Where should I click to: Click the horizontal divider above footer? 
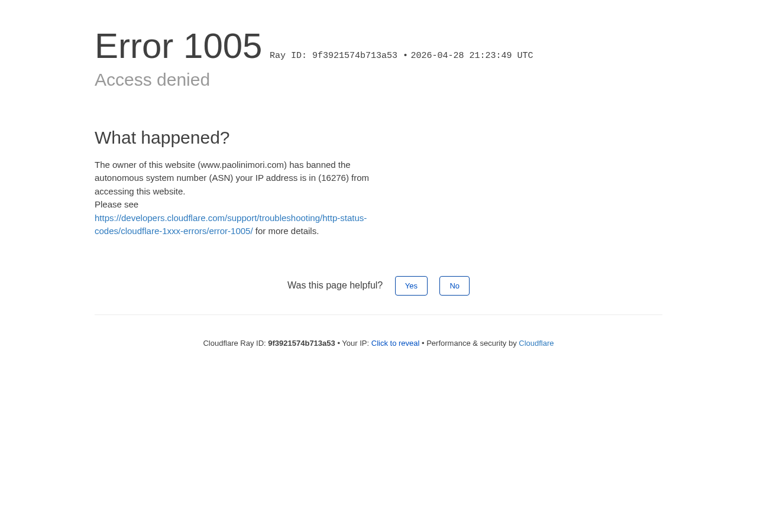pyautogui.click(x=378, y=314)
